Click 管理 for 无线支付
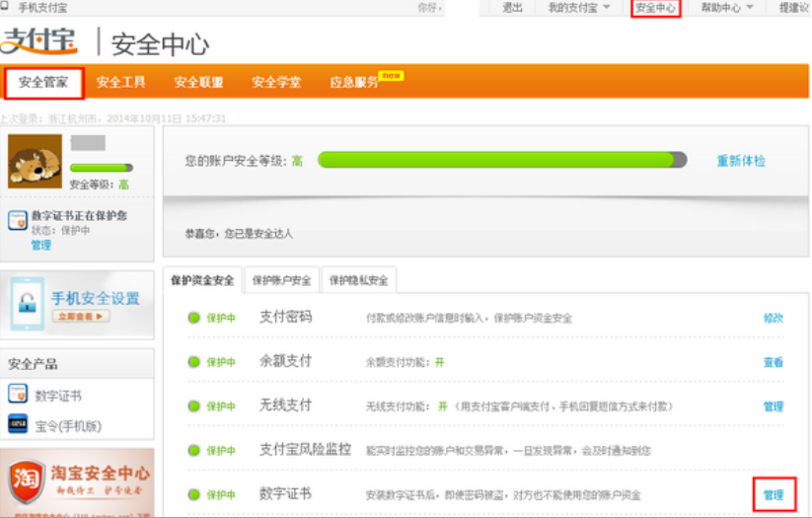812x518 pixels. click(x=774, y=407)
